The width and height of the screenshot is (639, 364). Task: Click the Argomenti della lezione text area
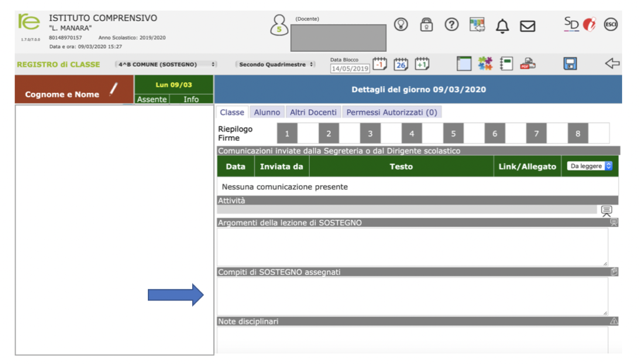[412, 247]
